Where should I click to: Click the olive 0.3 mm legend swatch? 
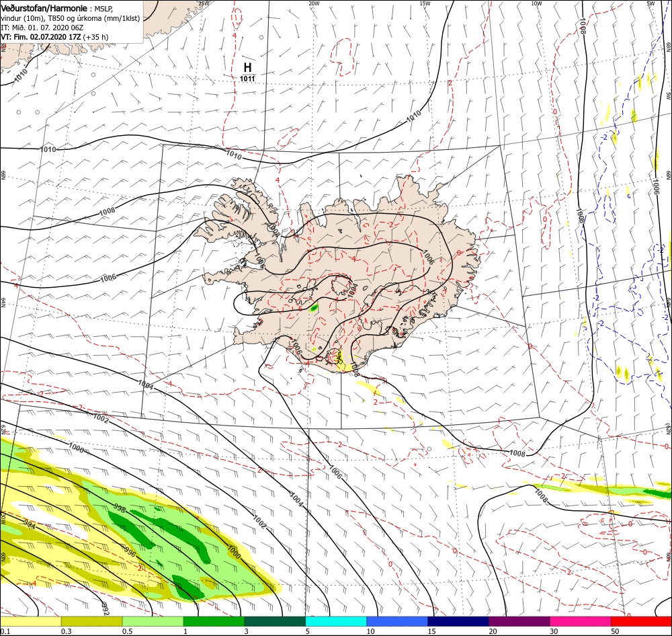click(x=91, y=622)
